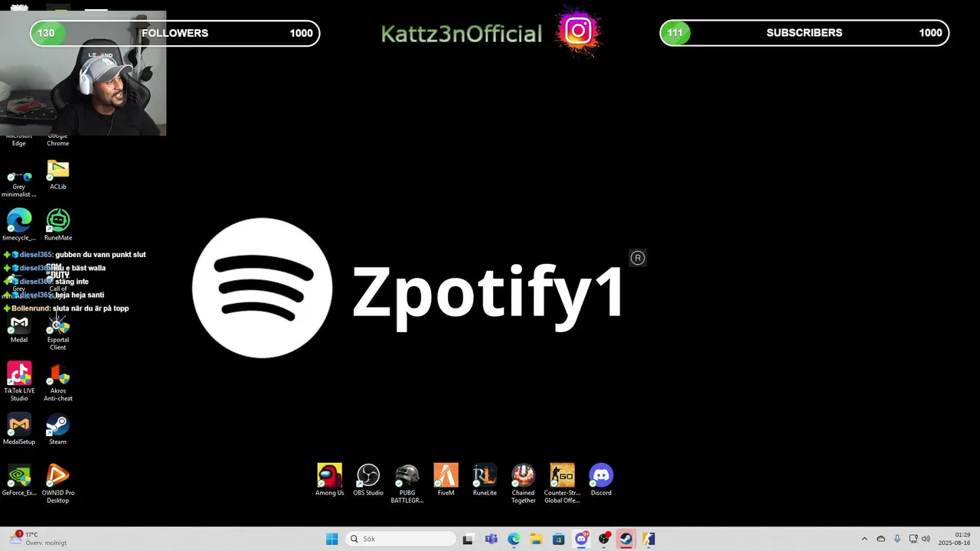Select the Akros Anti-cheat icon
Viewport: 980px width, 551px height.
pyautogui.click(x=58, y=382)
